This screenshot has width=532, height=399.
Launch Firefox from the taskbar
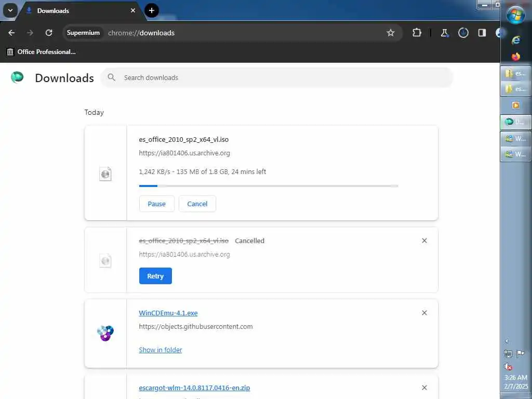[516, 56]
